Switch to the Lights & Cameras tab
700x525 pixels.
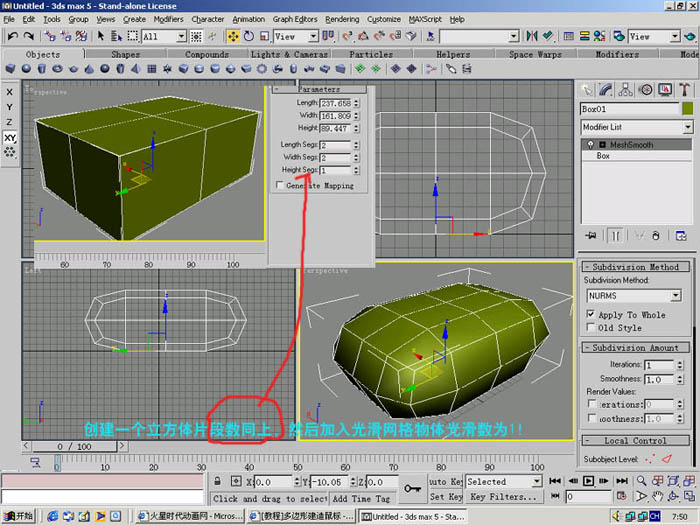(x=289, y=54)
